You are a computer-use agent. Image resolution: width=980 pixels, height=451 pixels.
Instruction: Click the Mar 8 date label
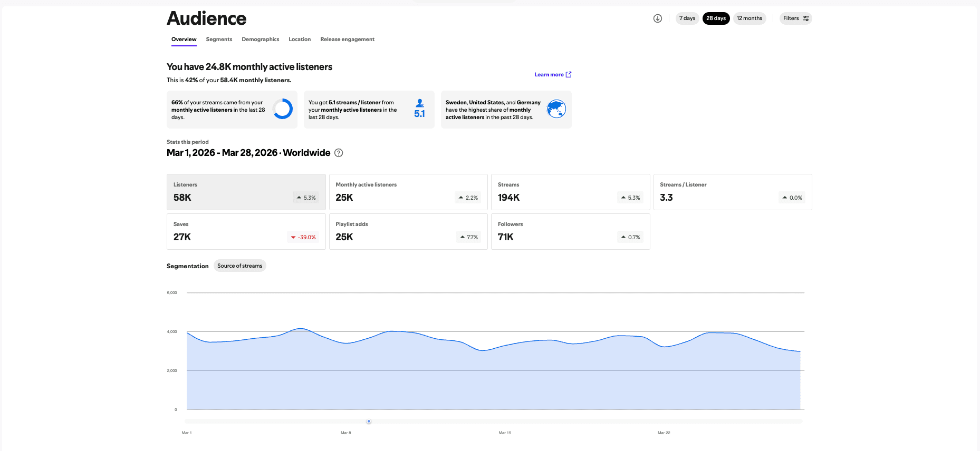pyautogui.click(x=345, y=433)
